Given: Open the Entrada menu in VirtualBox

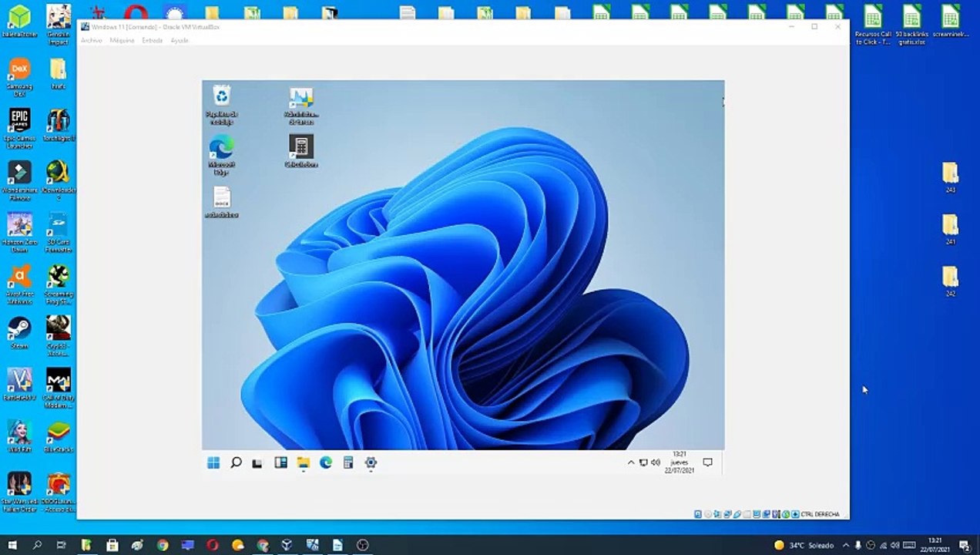Looking at the screenshot, I should (x=152, y=40).
